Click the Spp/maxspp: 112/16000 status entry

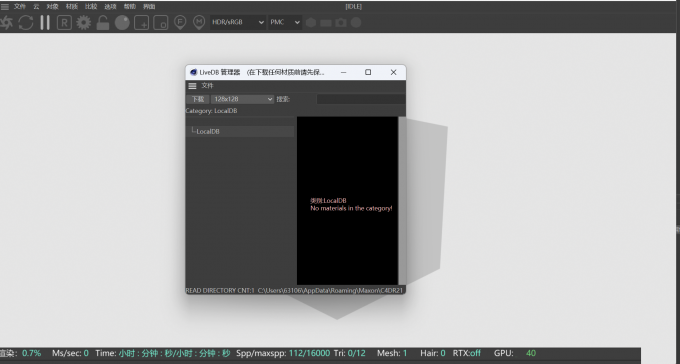283,353
